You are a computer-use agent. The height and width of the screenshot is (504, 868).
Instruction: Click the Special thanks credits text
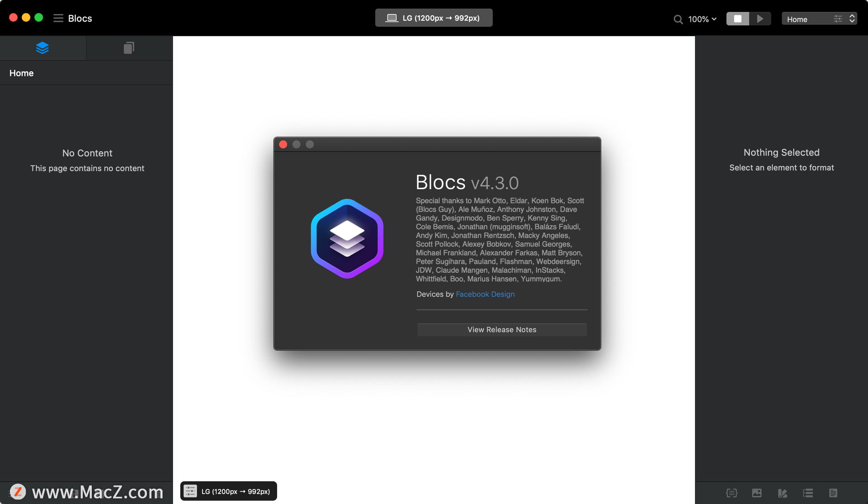500,240
